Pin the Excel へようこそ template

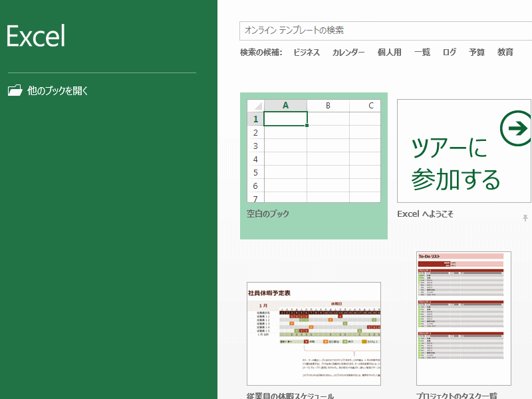tap(525, 218)
